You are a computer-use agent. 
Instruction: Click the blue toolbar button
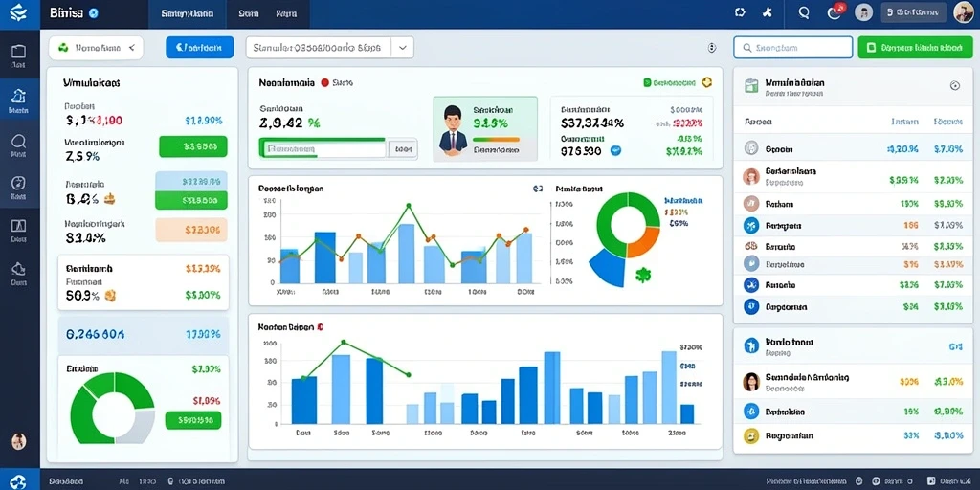coord(199,47)
